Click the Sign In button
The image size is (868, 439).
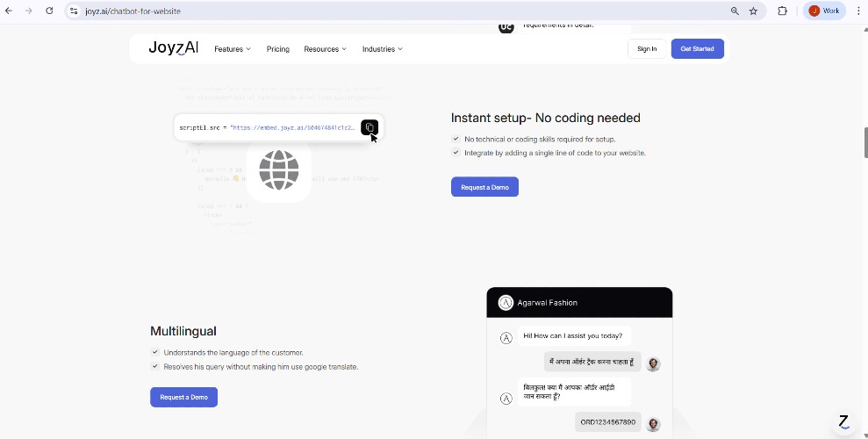click(647, 49)
